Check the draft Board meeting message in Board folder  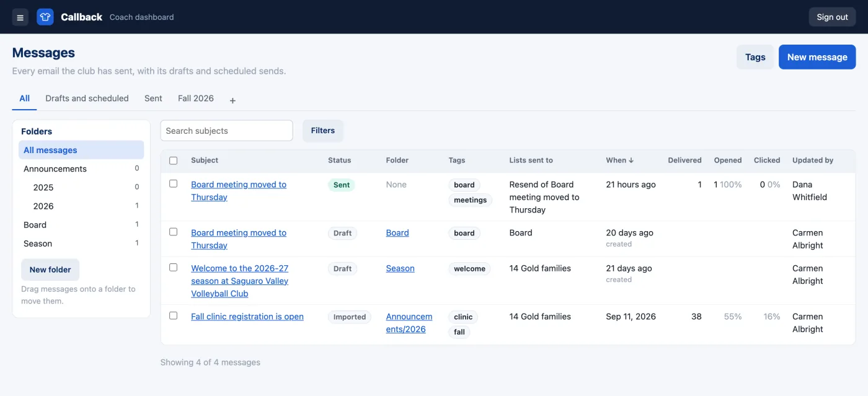click(174, 232)
